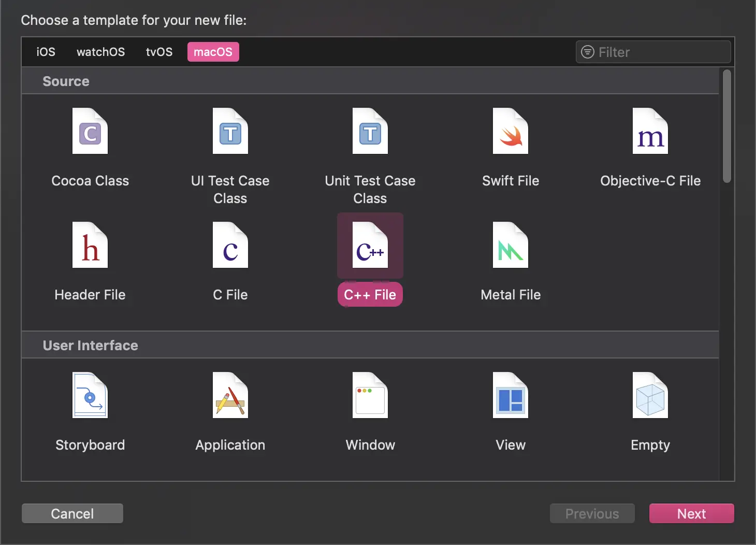Switch to the tvOS tab

[159, 52]
